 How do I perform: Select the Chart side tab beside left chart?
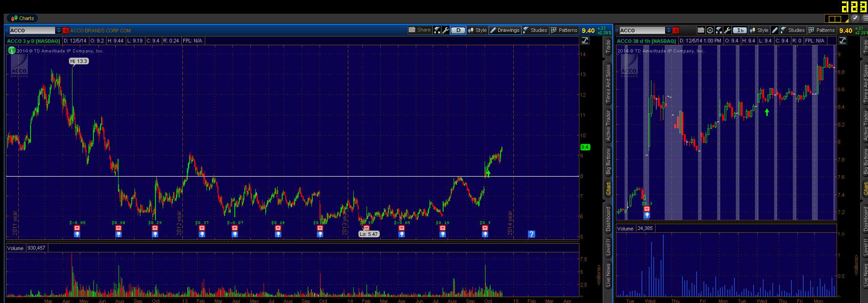[x=608, y=189]
